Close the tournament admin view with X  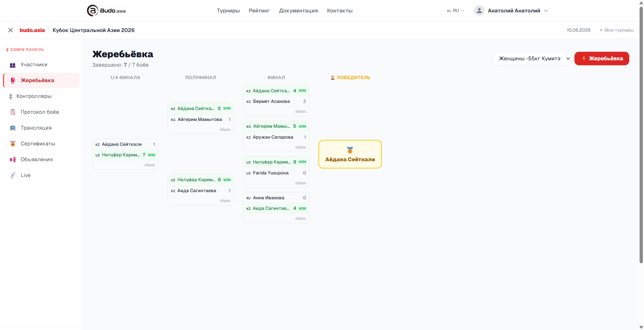(11, 30)
